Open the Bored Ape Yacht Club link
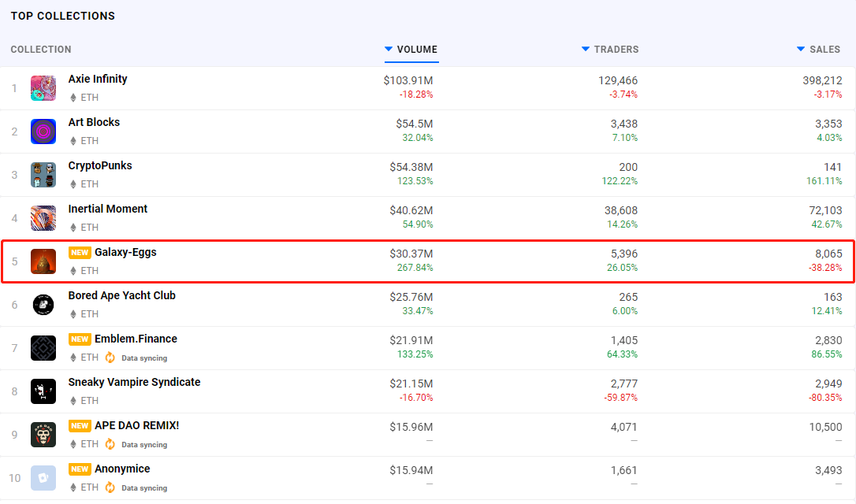 pos(121,295)
